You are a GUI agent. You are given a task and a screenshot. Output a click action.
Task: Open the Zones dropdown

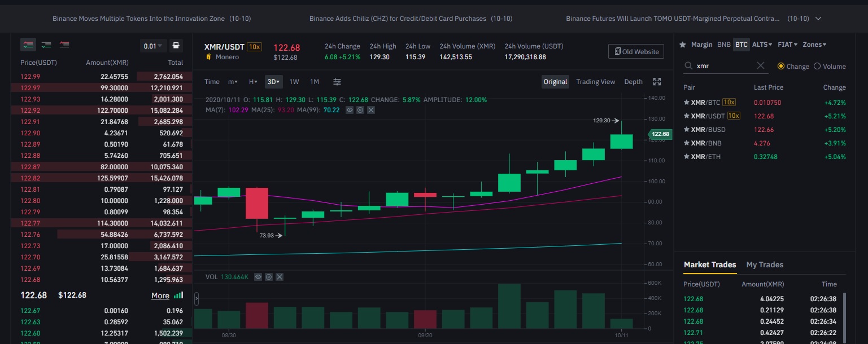click(x=814, y=45)
